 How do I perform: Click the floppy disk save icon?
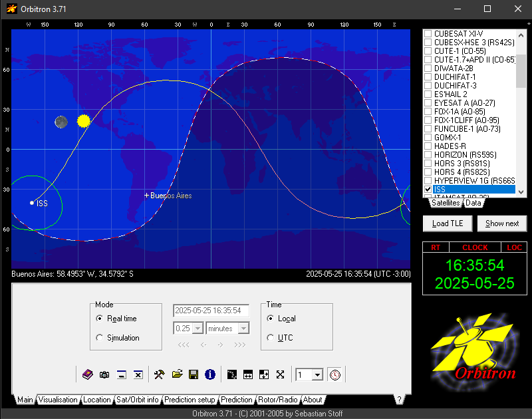(194, 375)
